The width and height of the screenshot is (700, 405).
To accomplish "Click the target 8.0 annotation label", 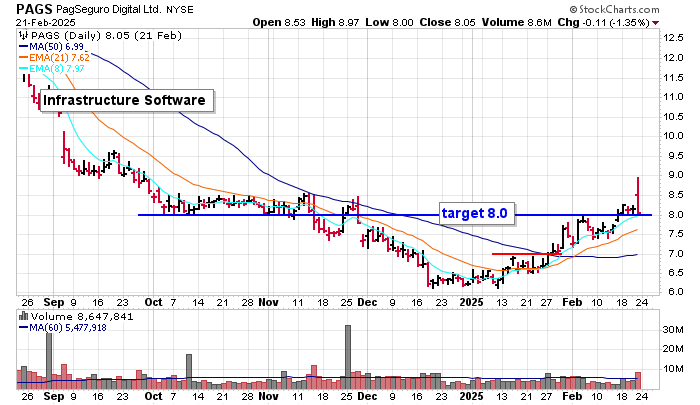I will pos(475,213).
